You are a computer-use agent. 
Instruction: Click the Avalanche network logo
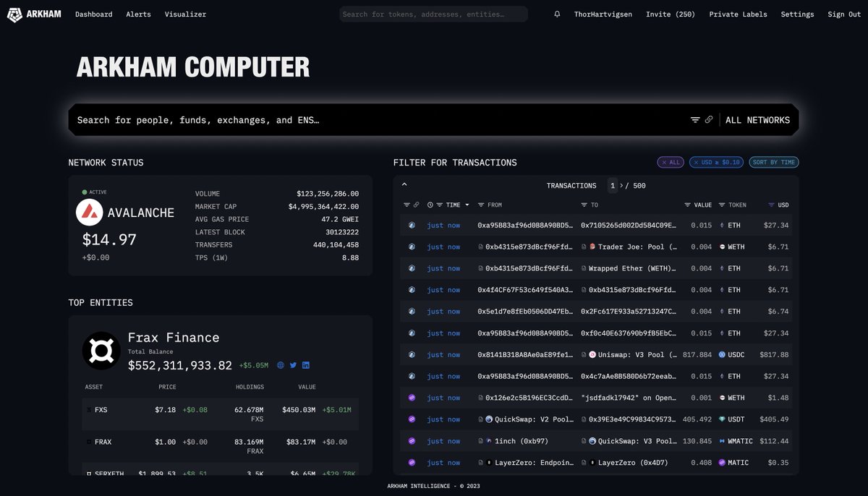(x=89, y=213)
